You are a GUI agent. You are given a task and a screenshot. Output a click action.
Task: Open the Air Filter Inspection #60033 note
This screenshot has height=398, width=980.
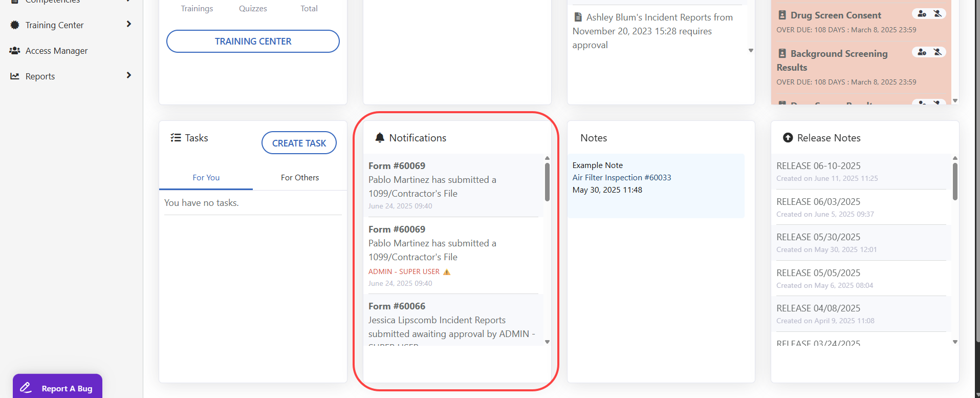point(621,178)
